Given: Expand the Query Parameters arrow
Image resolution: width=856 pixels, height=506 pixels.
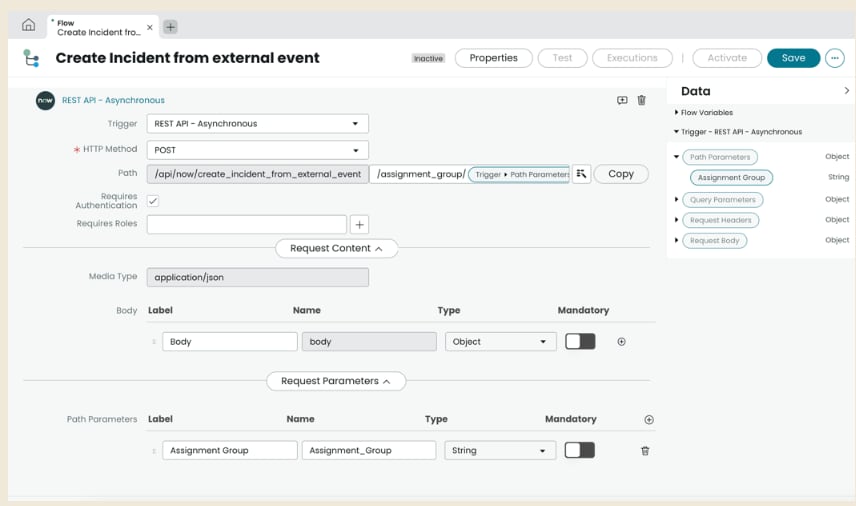Looking at the screenshot, I should pos(676,199).
